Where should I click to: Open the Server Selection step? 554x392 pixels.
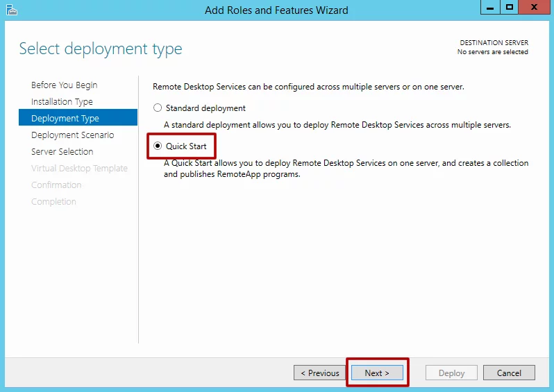pos(62,152)
